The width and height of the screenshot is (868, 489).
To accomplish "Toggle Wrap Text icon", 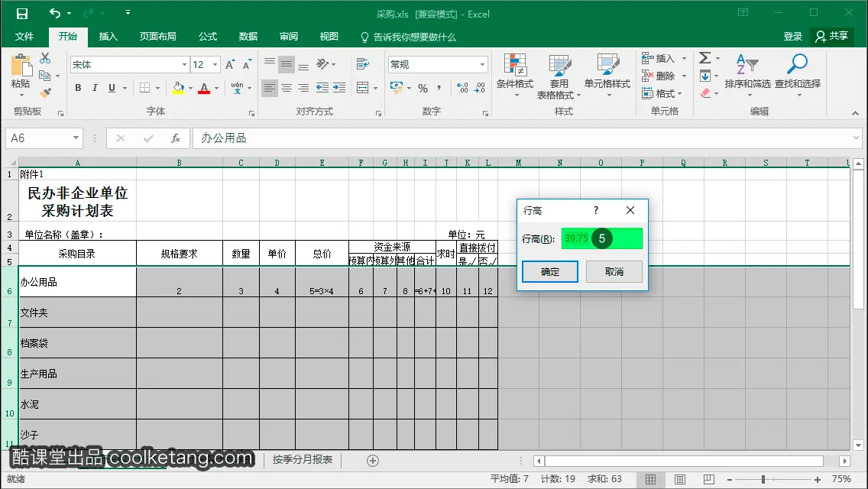I will (363, 64).
